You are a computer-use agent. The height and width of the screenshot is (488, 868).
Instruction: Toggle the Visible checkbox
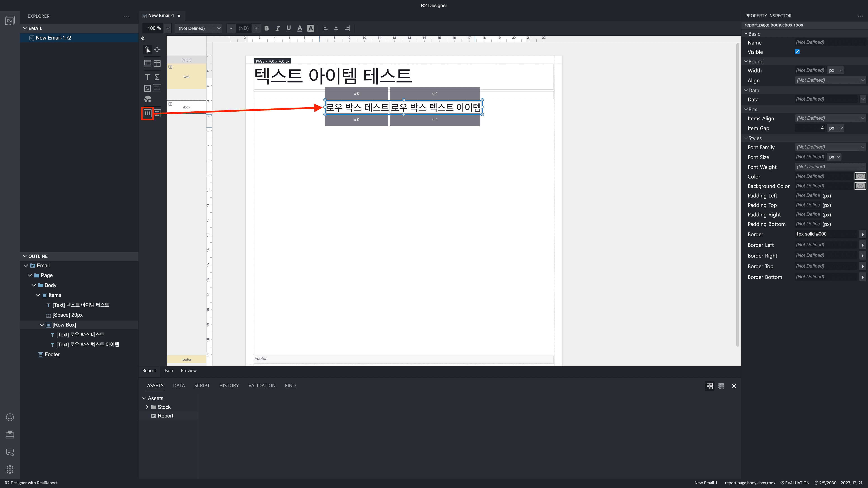pyautogui.click(x=797, y=52)
